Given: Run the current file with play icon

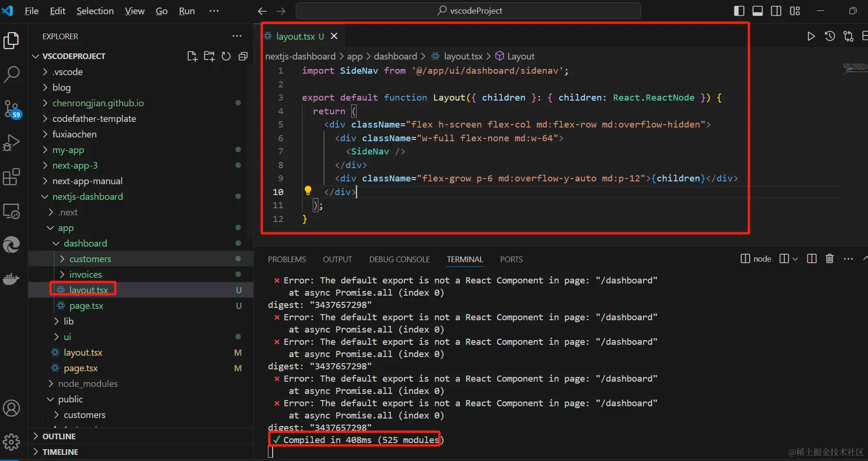Looking at the screenshot, I should tap(811, 36).
